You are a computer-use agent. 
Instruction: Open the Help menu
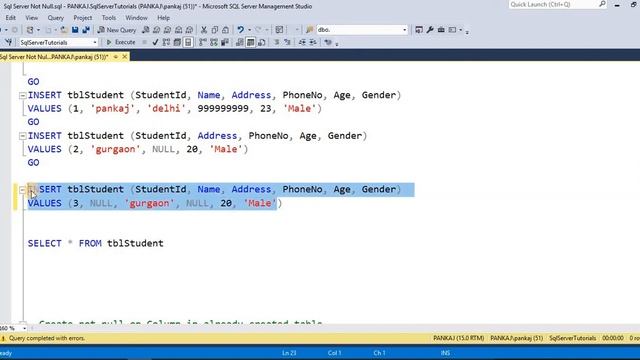pos(163,18)
